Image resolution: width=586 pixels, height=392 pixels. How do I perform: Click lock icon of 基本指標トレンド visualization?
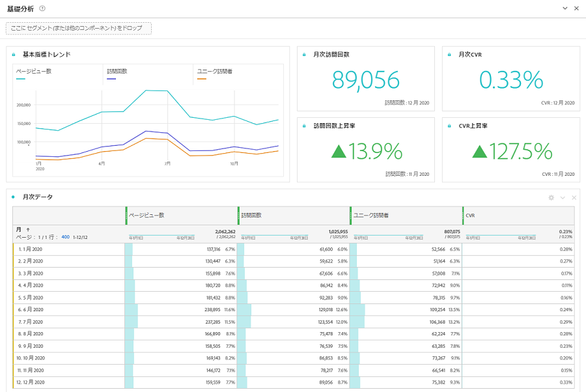pos(14,55)
